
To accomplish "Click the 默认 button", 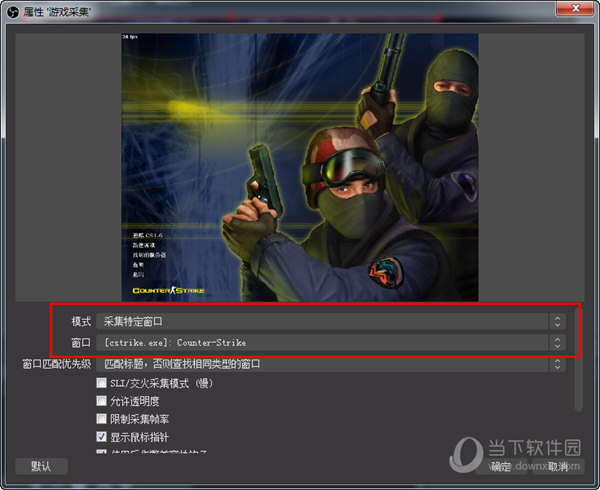I will coord(42,466).
